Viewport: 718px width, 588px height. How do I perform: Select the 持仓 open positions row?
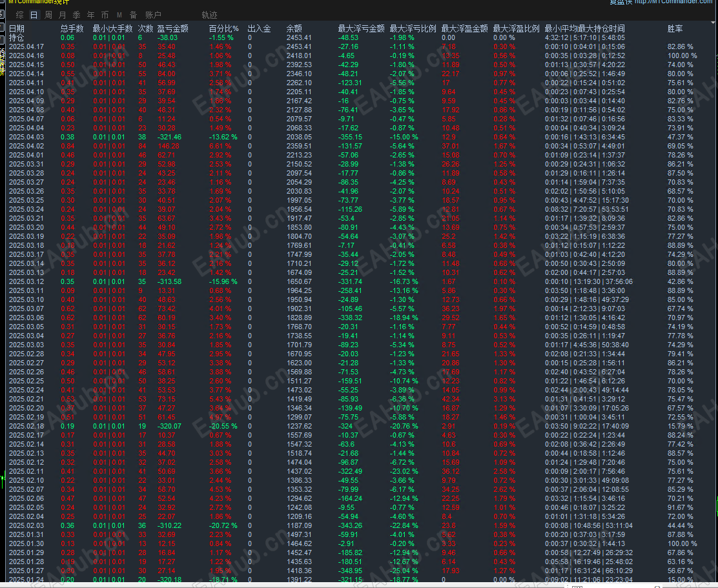pos(359,37)
